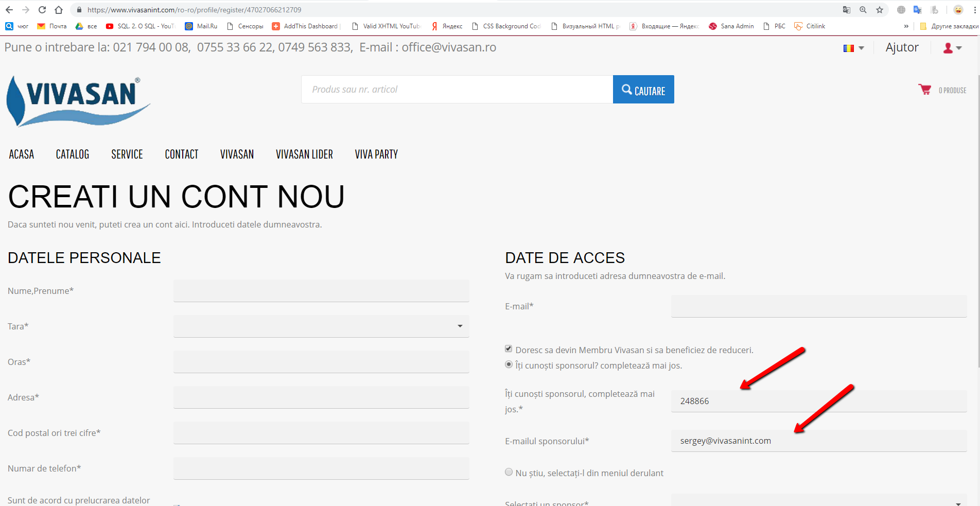Open the Mail.Ru bookmark
980x506 pixels.
(201, 26)
